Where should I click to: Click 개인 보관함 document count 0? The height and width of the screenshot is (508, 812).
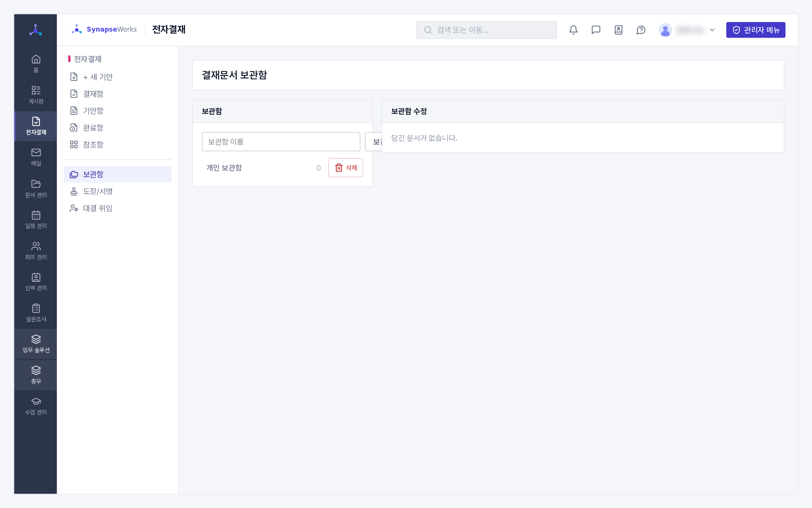click(x=318, y=168)
